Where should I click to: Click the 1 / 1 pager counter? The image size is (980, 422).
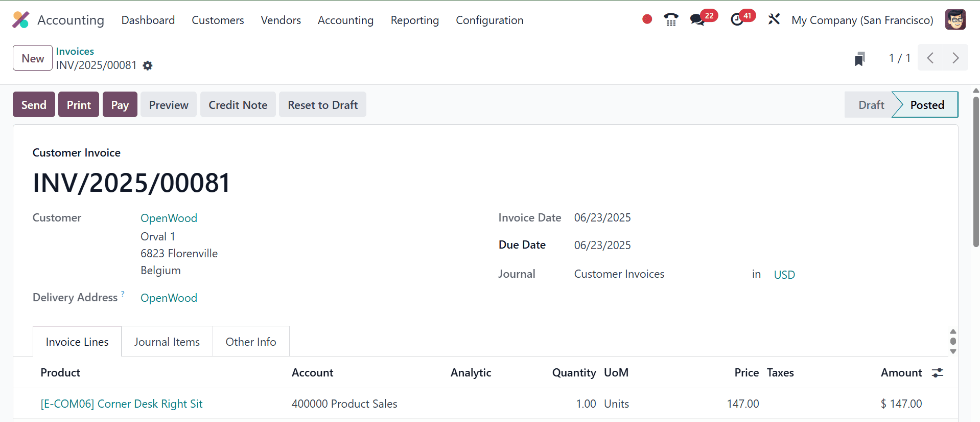(x=899, y=58)
